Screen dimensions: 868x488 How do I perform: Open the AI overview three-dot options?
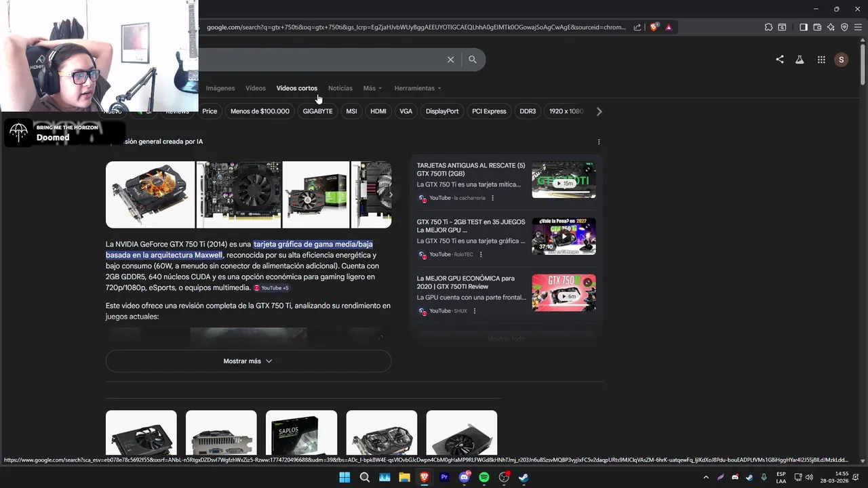click(x=599, y=142)
